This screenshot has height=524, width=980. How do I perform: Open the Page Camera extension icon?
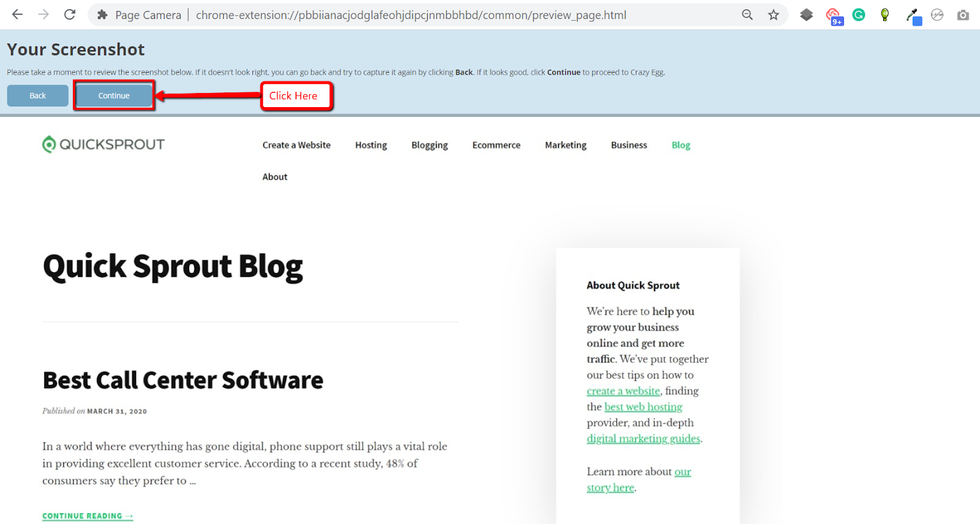click(963, 15)
